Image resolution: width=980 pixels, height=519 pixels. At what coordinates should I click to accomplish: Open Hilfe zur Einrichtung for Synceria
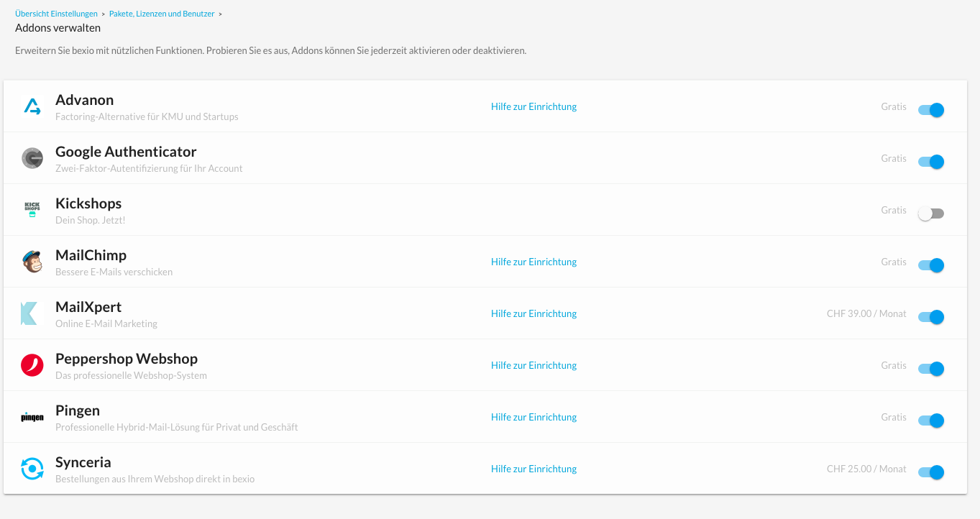click(x=533, y=469)
